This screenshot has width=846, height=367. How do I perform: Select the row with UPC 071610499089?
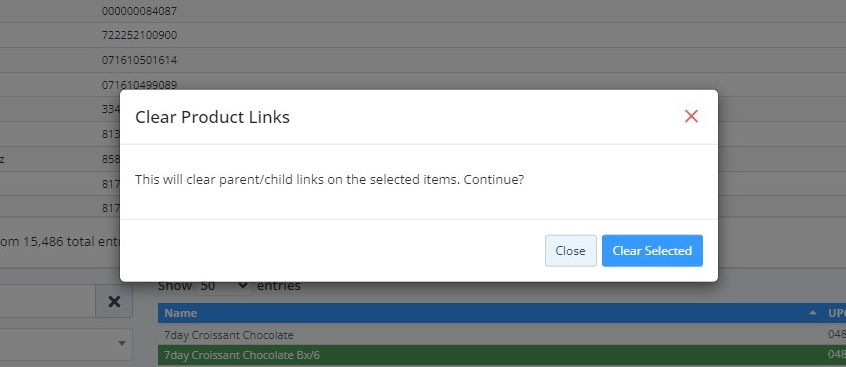(x=423, y=84)
